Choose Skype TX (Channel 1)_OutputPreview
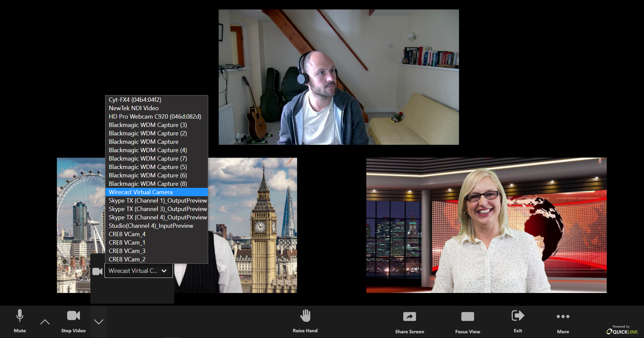Viewport: 644px width, 338px height. [156, 201]
